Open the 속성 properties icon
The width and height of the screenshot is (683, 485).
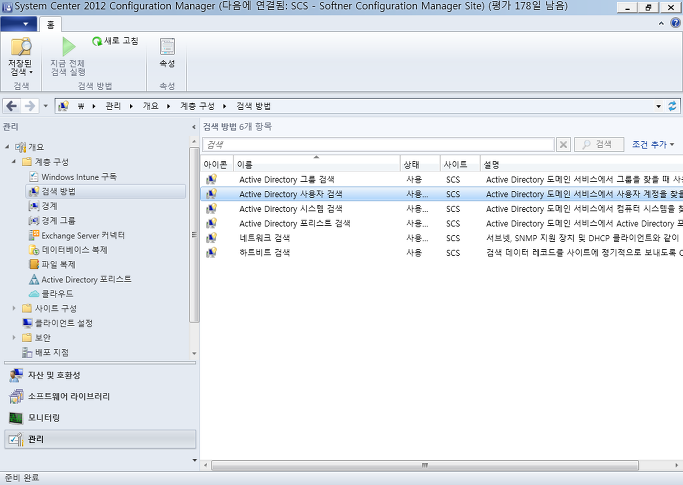[x=167, y=47]
